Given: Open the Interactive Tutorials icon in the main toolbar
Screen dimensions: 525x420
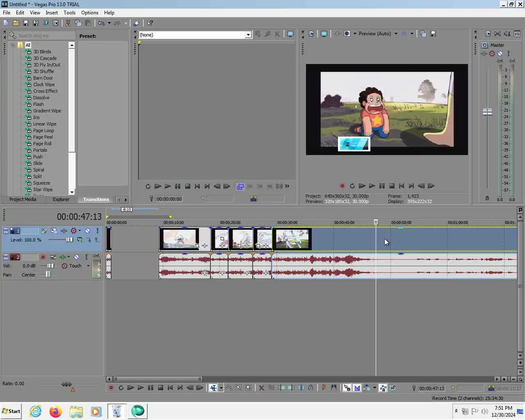Looking at the screenshot, I should click(137, 23).
